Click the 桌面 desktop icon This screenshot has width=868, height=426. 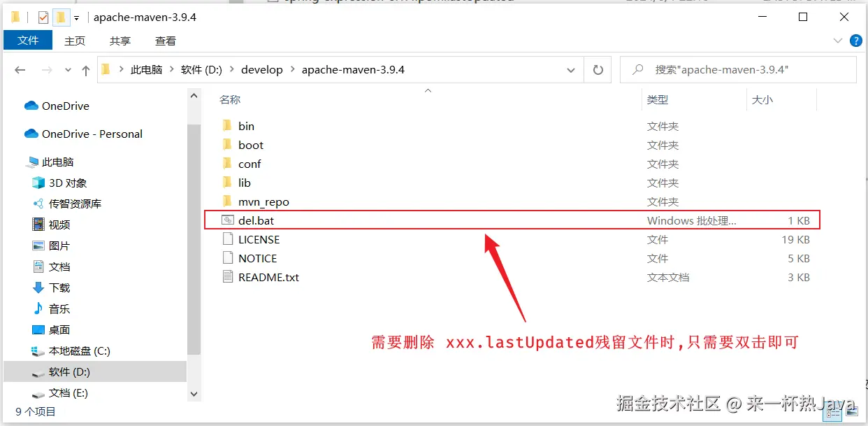[x=38, y=329]
